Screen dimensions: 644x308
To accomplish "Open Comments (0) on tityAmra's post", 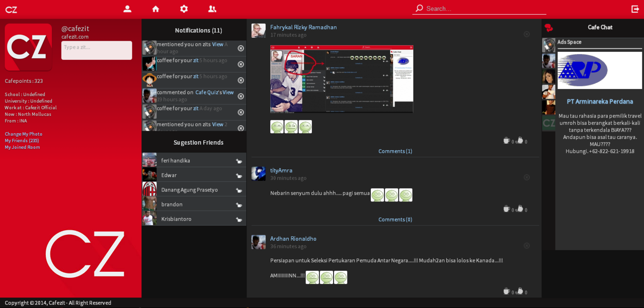I will (395, 220).
